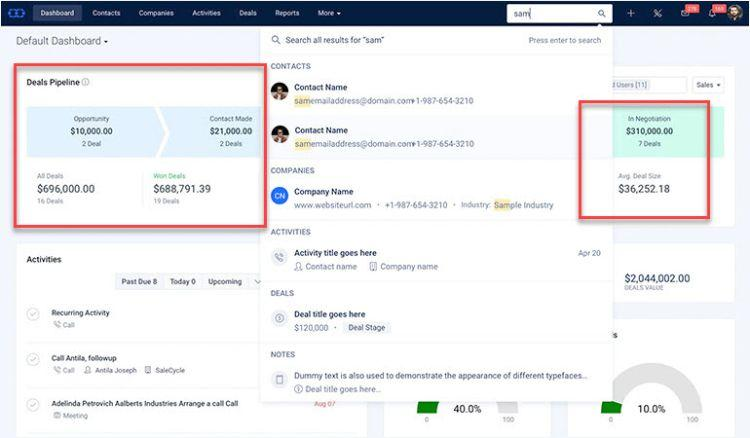Screen dimensions: 750x438
Task: Click the Deals Pipeline info icon
Action: pyautogui.click(x=85, y=82)
